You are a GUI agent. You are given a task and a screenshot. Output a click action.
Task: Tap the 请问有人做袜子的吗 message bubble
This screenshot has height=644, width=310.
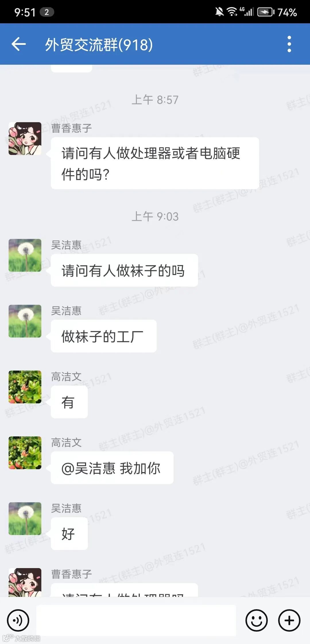(x=124, y=270)
